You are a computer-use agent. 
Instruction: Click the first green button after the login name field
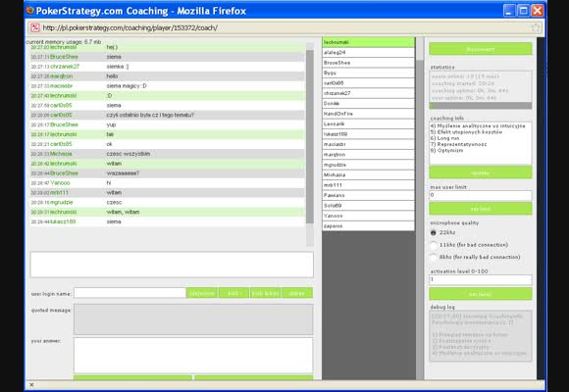(202, 293)
